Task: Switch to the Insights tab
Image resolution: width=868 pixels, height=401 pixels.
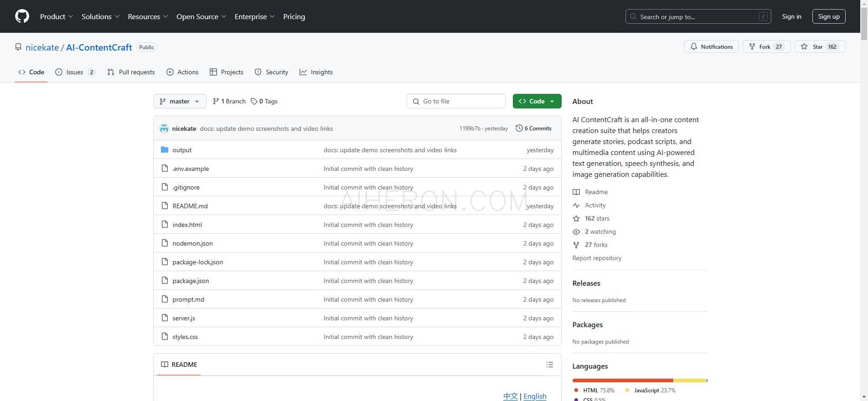Action: pos(316,72)
